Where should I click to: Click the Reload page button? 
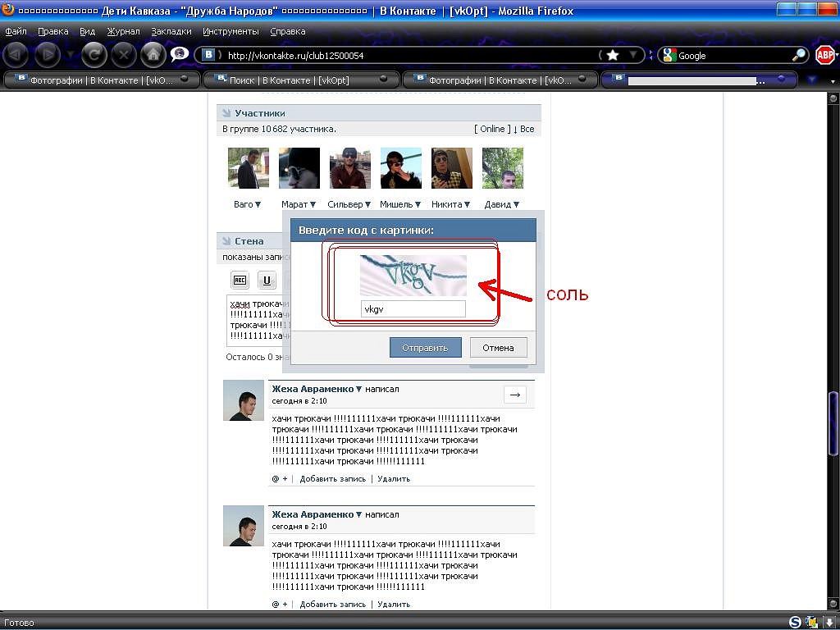coord(95,55)
